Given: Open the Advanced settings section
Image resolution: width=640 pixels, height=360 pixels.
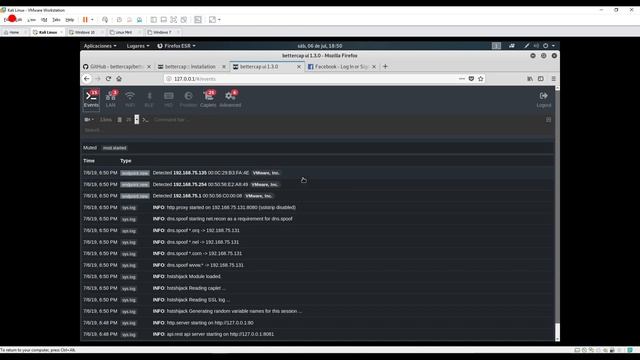Looking at the screenshot, I should 230,100.
